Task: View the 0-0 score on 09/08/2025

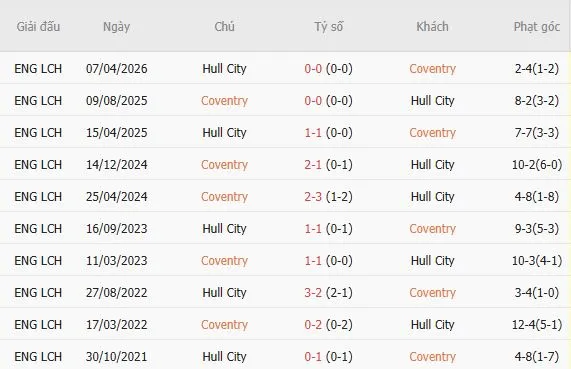Action: coord(313,101)
